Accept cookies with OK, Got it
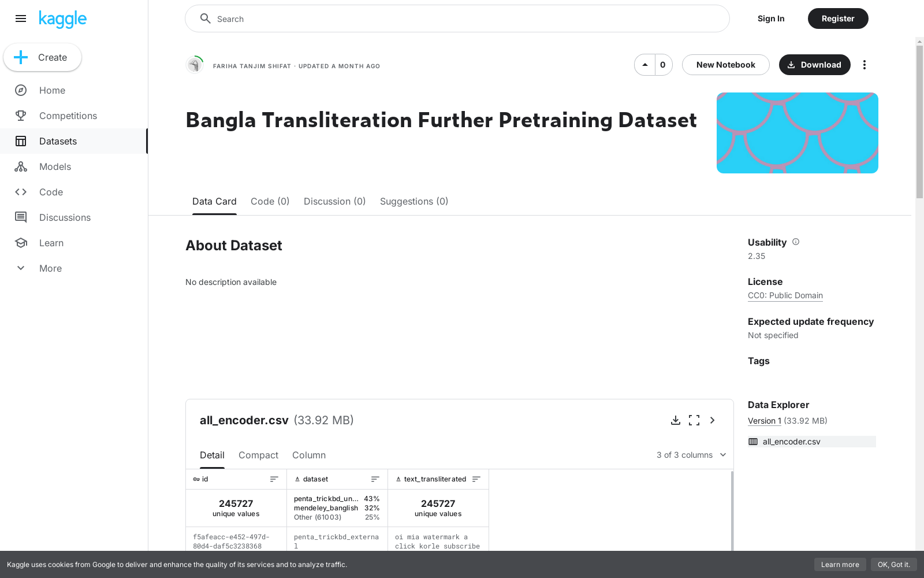Viewport: 924px width, 578px height. 894,565
